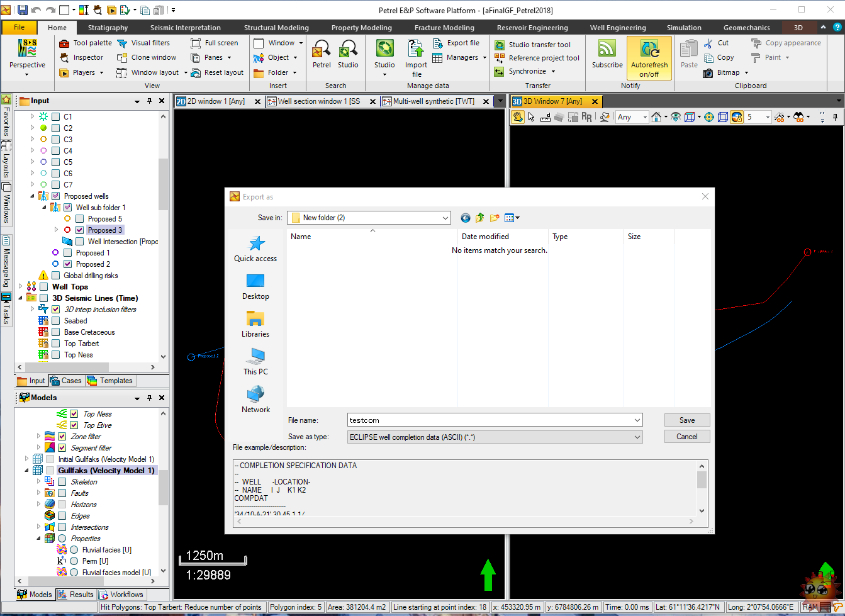Uncheck the Zone filter checkbox
The image size is (845, 616).
[x=62, y=437]
